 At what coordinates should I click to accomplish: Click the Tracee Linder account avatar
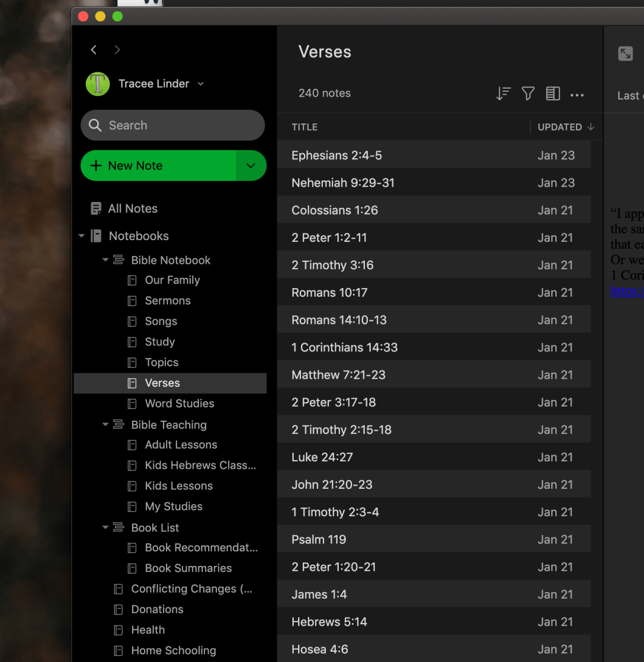point(97,84)
